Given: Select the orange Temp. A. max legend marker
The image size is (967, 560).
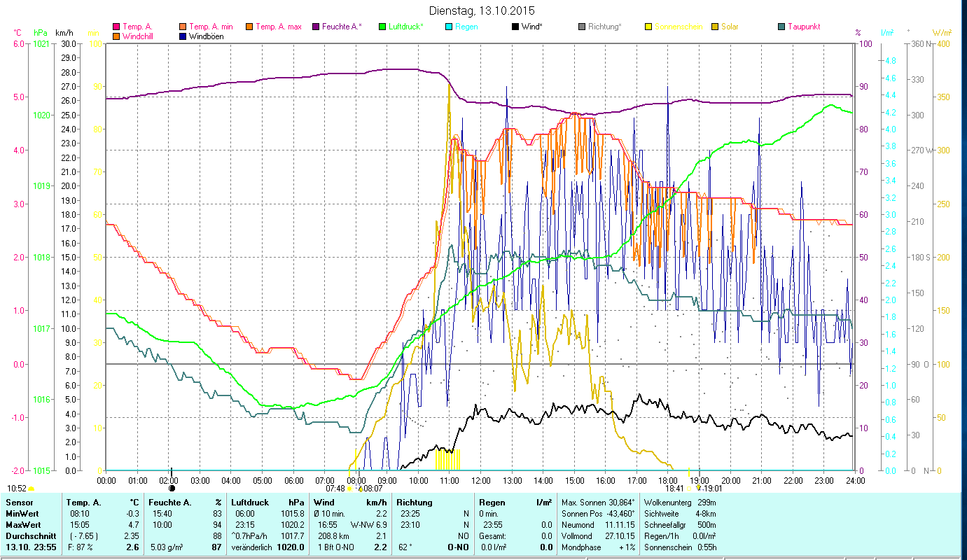Looking at the screenshot, I should pyautogui.click(x=249, y=27).
